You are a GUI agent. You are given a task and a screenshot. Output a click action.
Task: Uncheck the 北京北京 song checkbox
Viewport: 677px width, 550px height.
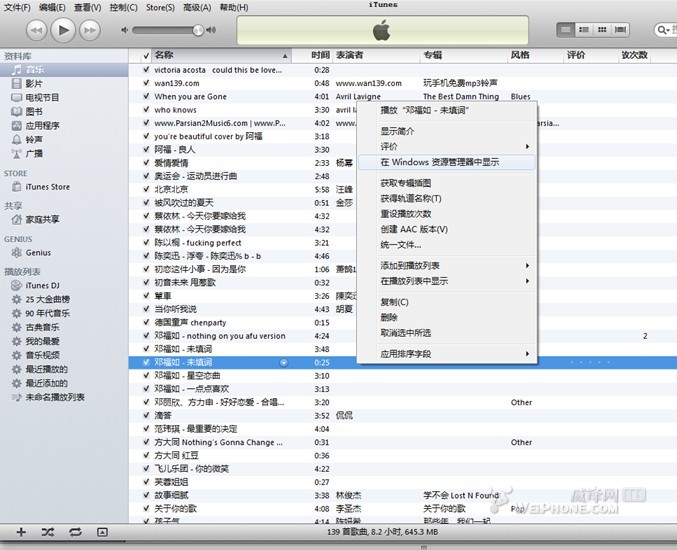click(x=146, y=189)
